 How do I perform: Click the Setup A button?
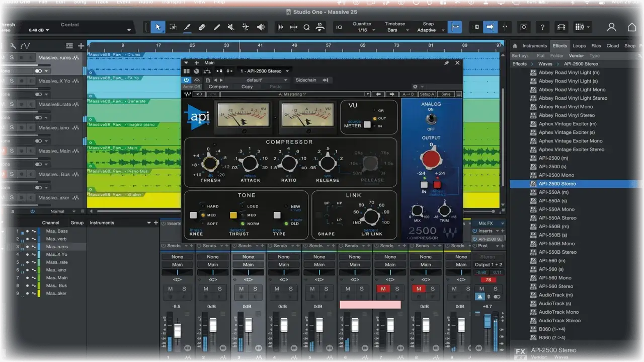tap(427, 94)
